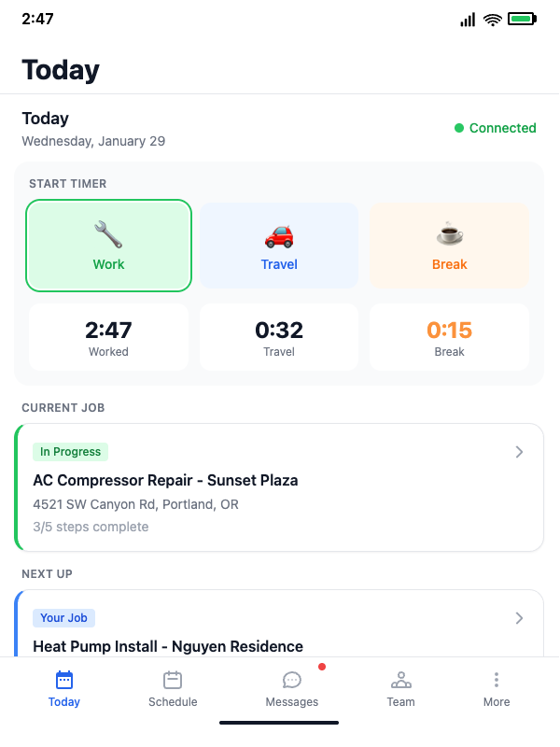
Task: Tap the Schedule briefcase icon
Action: point(173,681)
